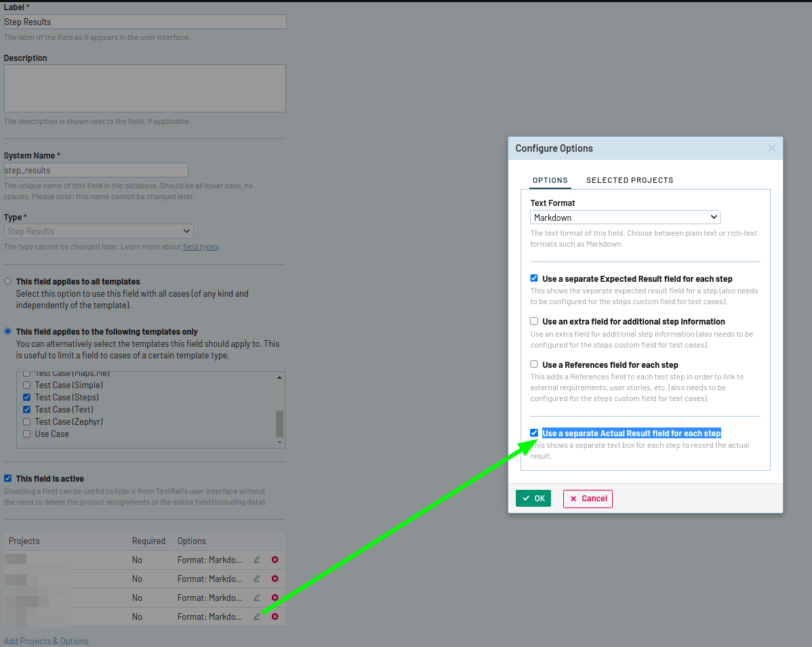
Task: Select field applies to following templates only
Action: pyautogui.click(x=7, y=331)
